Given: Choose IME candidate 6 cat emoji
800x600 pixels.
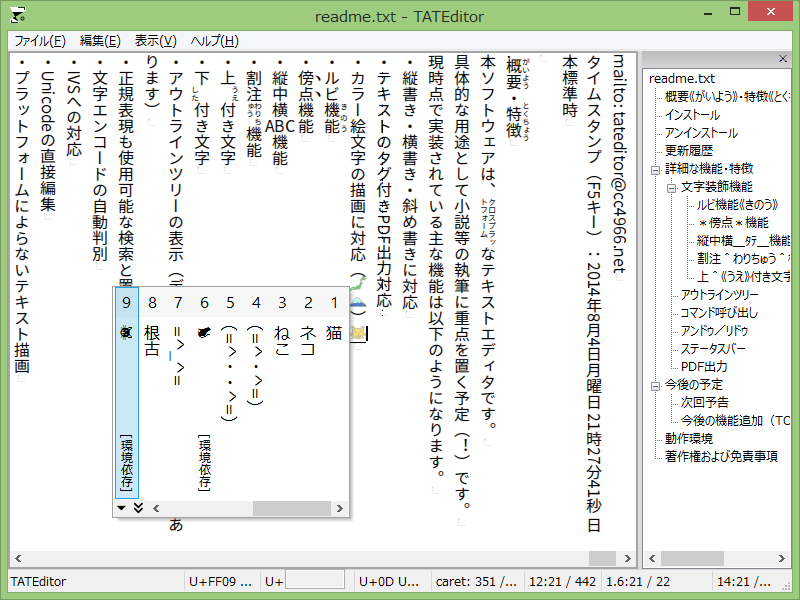Looking at the screenshot, I should [204, 393].
